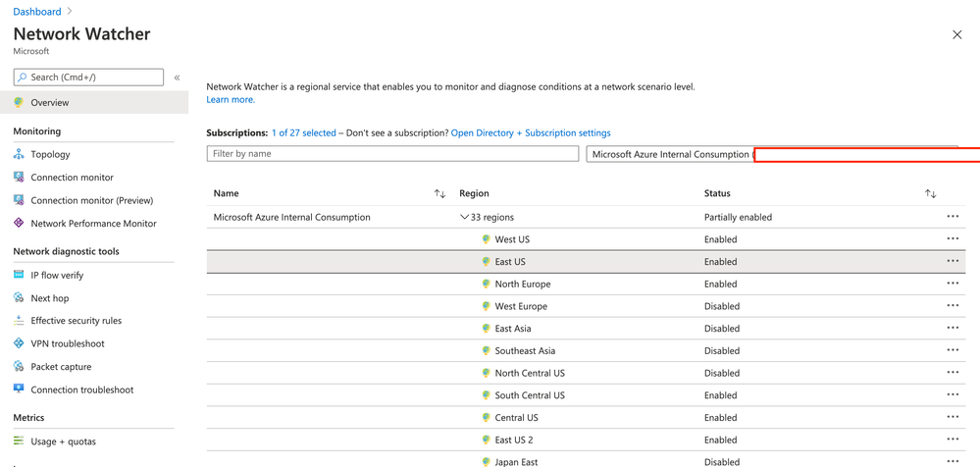Collapse the 33 regions expander
980x467 pixels.
click(x=465, y=217)
